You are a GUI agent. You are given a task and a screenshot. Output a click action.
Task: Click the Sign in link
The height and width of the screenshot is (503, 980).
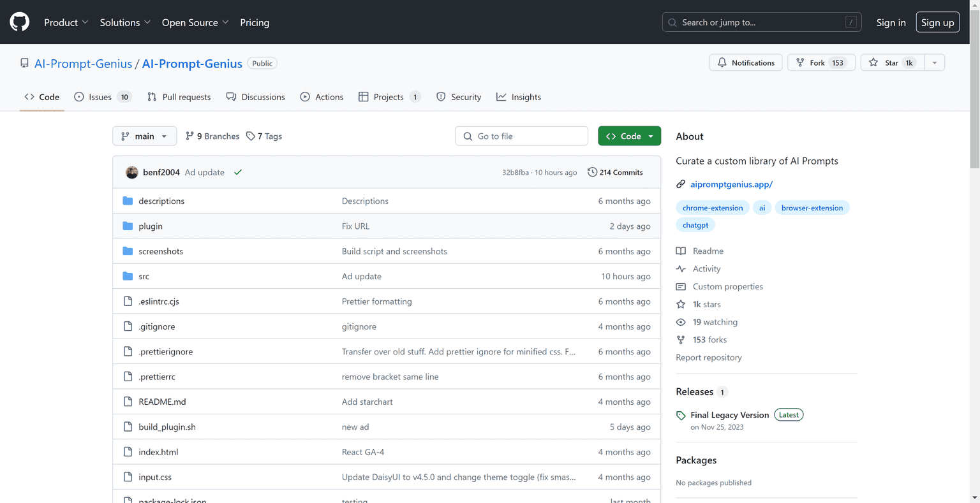point(891,22)
